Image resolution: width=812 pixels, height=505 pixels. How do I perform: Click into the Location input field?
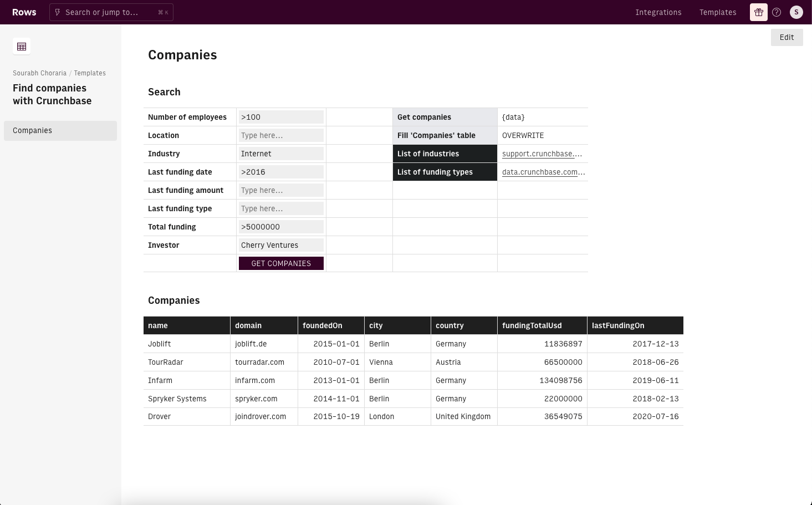point(281,135)
